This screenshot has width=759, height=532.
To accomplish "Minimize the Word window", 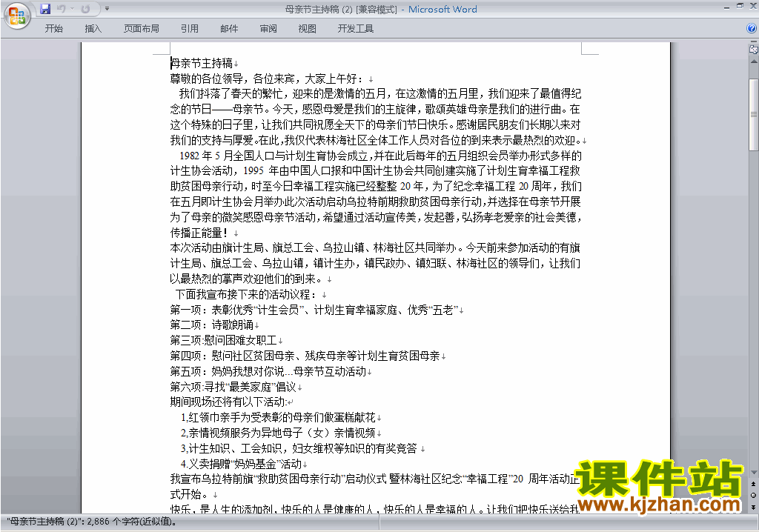I will pos(727,7).
